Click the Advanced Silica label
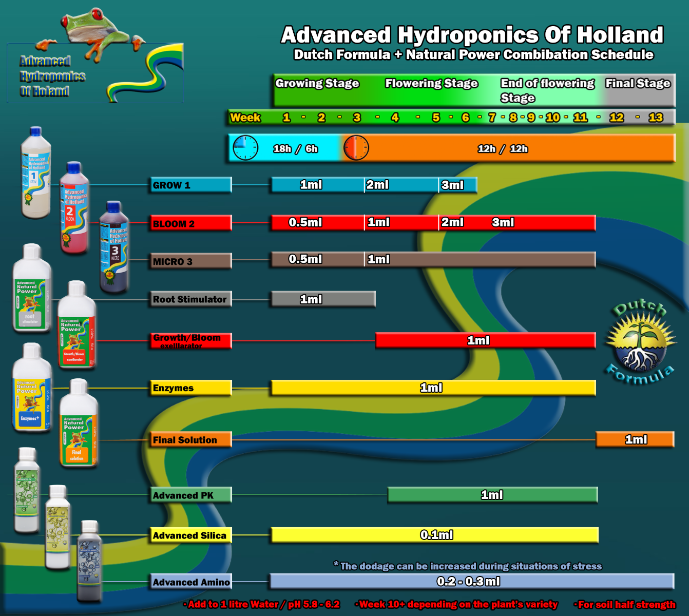Image resolution: width=689 pixels, height=616 pixels. pyautogui.click(x=190, y=535)
